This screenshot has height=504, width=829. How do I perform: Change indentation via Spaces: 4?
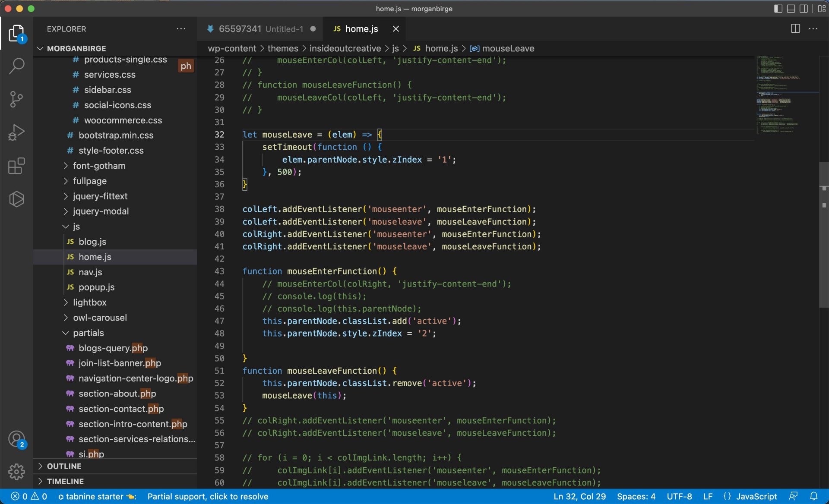tap(636, 497)
